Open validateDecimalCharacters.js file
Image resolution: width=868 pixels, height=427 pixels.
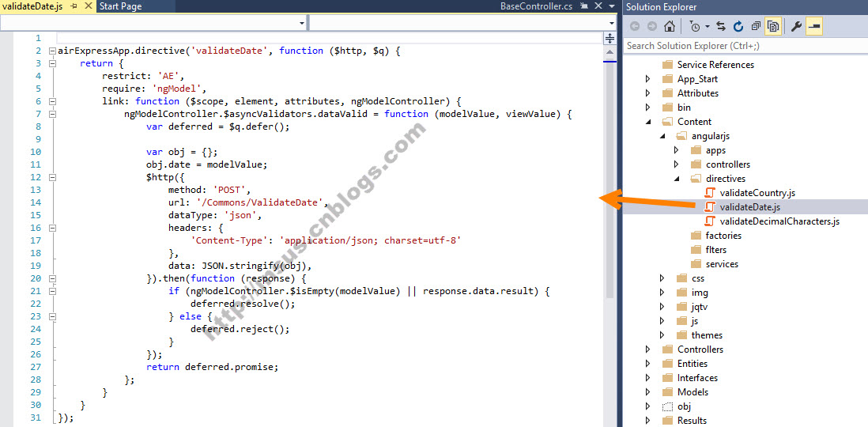coord(779,221)
